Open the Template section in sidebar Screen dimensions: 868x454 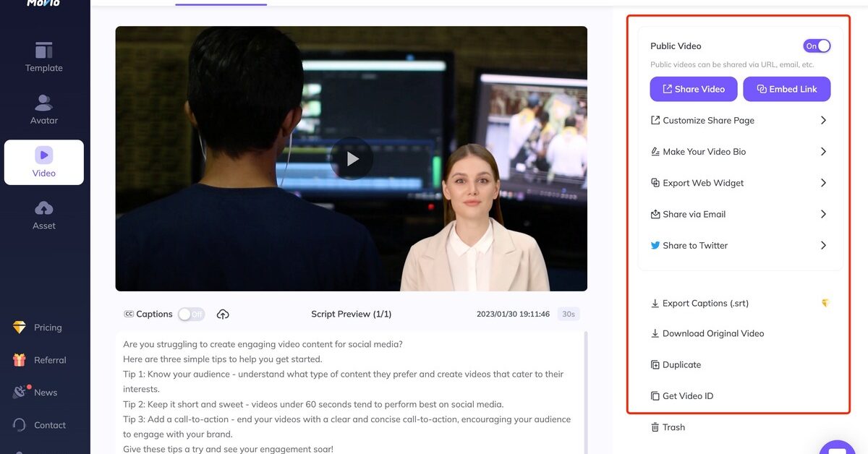[44, 57]
